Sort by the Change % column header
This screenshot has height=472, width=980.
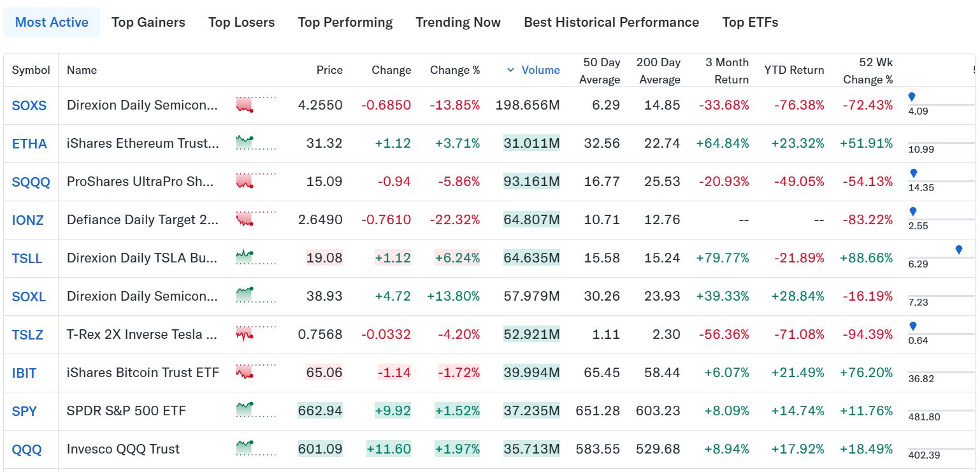click(x=454, y=70)
